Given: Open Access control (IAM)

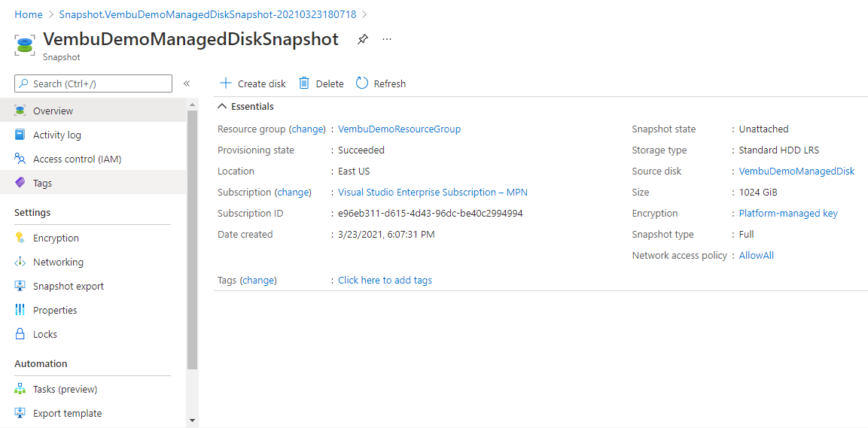Looking at the screenshot, I should (x=93, y=159).
